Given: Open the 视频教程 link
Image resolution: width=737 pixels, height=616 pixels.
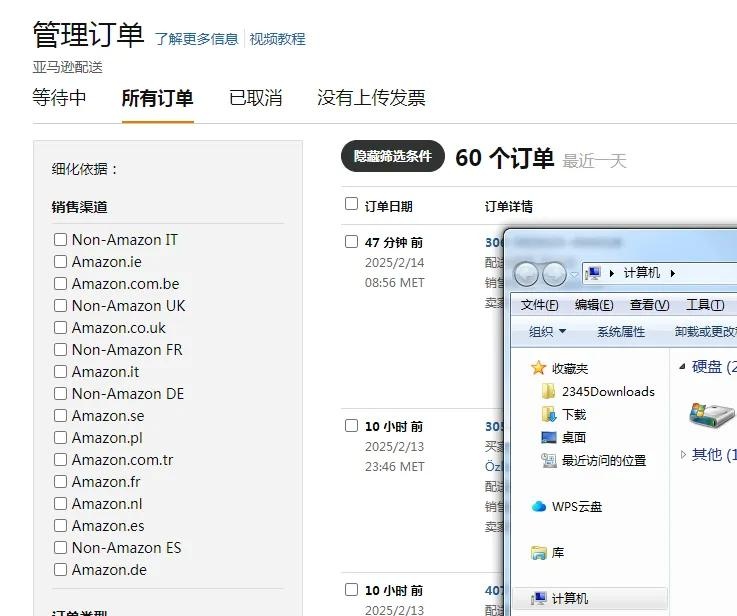Looking at the screenshot, I should (x=277, y=39).
